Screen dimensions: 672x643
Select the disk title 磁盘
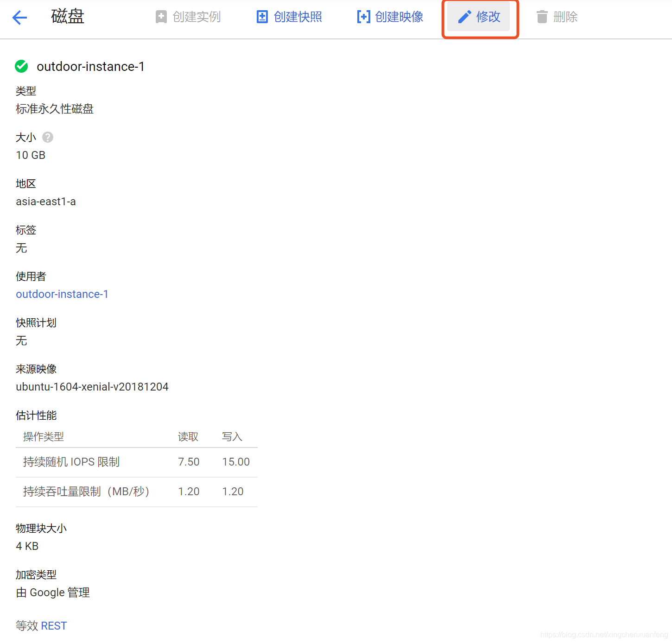(67, 16)
